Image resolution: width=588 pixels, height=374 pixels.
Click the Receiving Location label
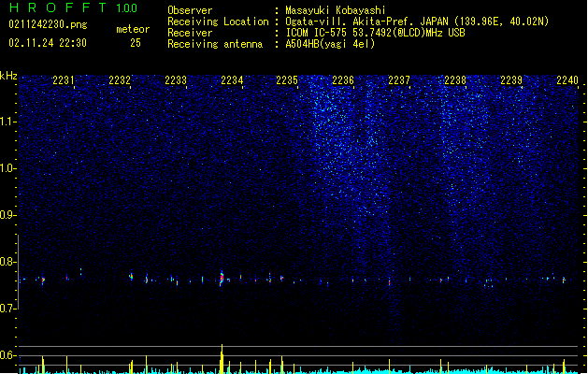point(218,22)
